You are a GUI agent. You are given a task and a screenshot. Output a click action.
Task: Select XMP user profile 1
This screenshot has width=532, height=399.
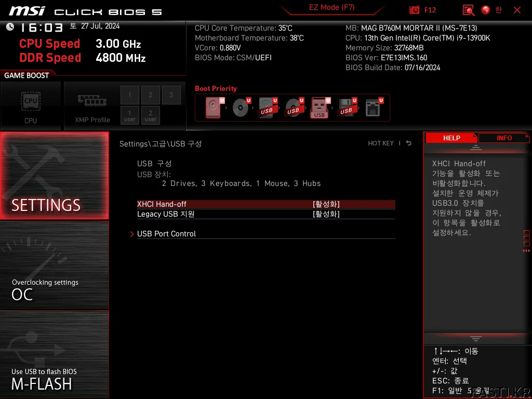129,115
